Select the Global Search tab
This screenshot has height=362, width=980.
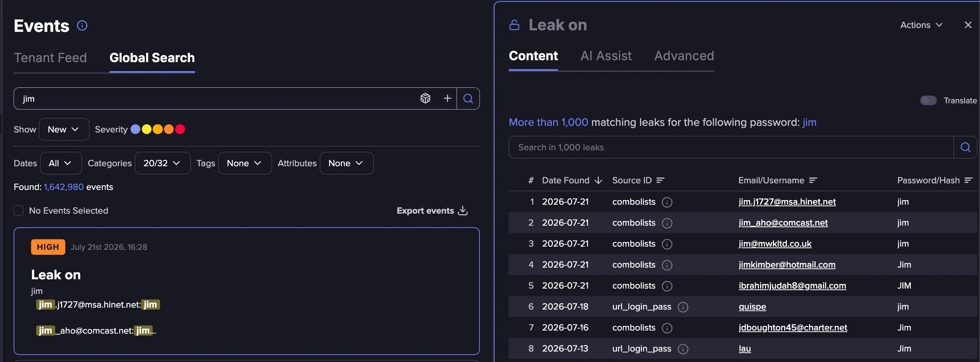click(152, 58)
